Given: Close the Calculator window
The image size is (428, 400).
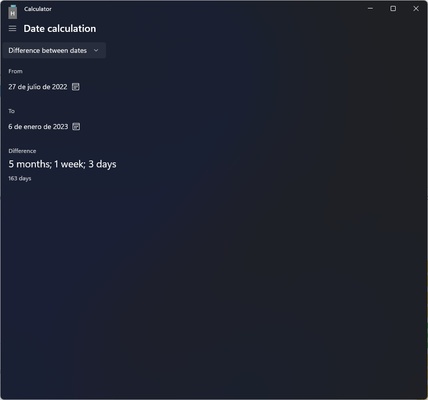Looking at the screenshot, I should coord(416,9).
